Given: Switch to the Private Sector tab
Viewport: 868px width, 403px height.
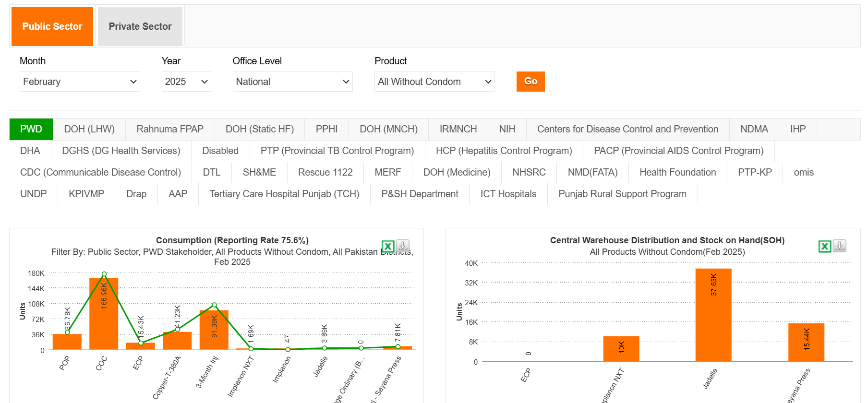Looking at the screenshot, I should pyautogui.click(x=140, y=26).
